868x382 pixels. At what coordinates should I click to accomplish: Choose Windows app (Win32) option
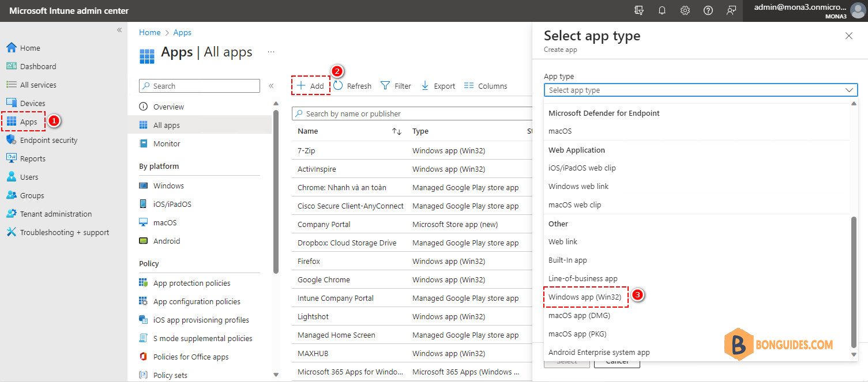tap(585, 297)
